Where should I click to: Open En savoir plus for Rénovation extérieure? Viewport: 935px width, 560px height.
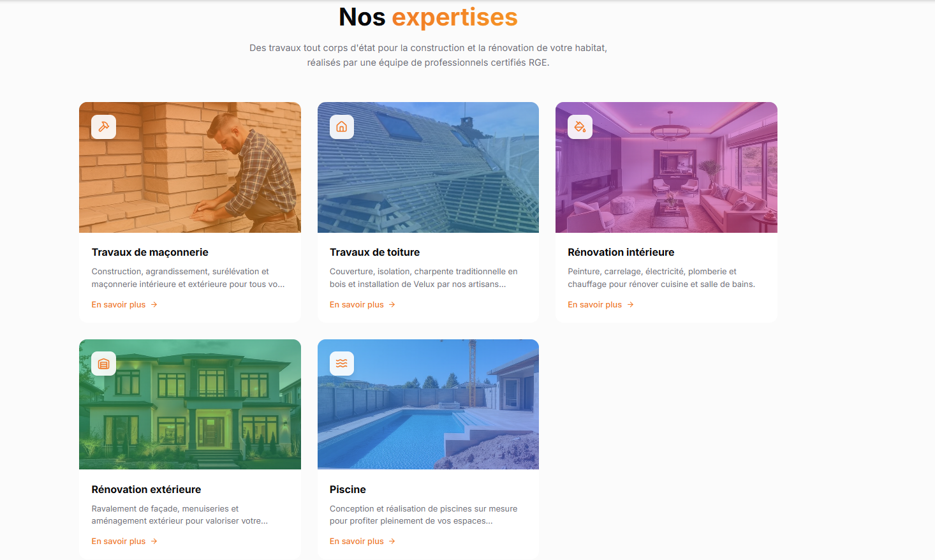pyautogui.click(x=119, y=542)
